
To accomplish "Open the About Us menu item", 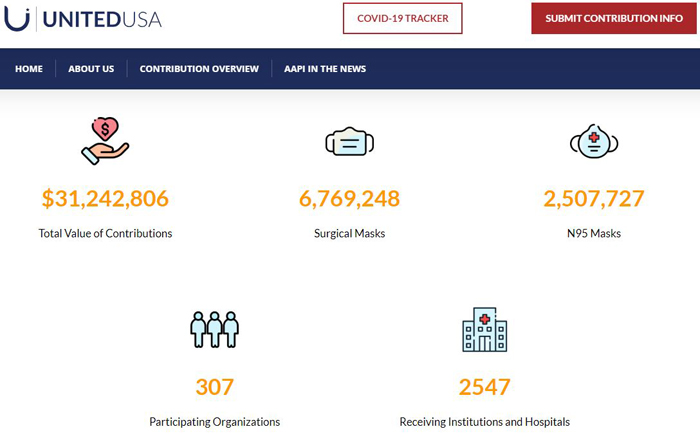I will [x=91, y=69].
